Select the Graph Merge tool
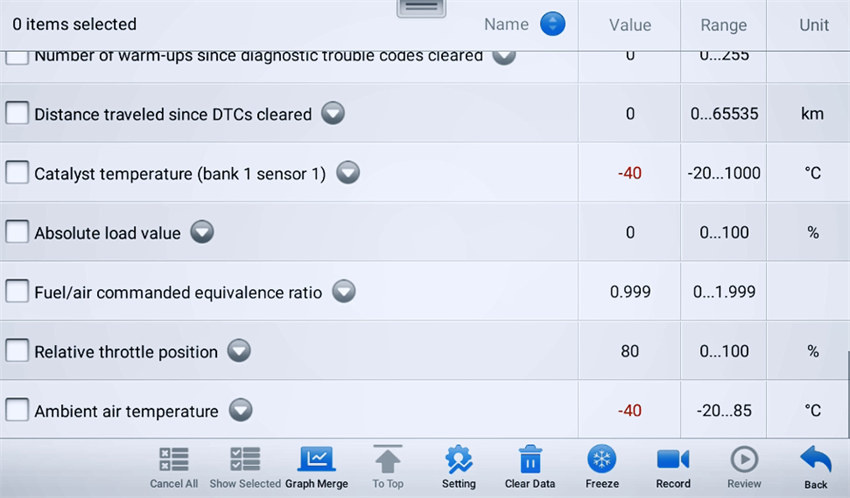The height and width of the screenshot is (498, 850). pos(316,461)
